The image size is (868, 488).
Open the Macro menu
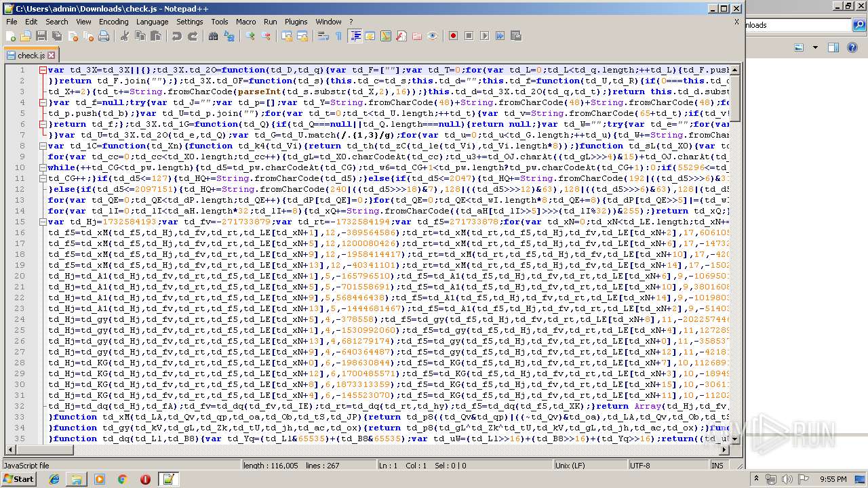pyautogui.click(x=245, y=22)
